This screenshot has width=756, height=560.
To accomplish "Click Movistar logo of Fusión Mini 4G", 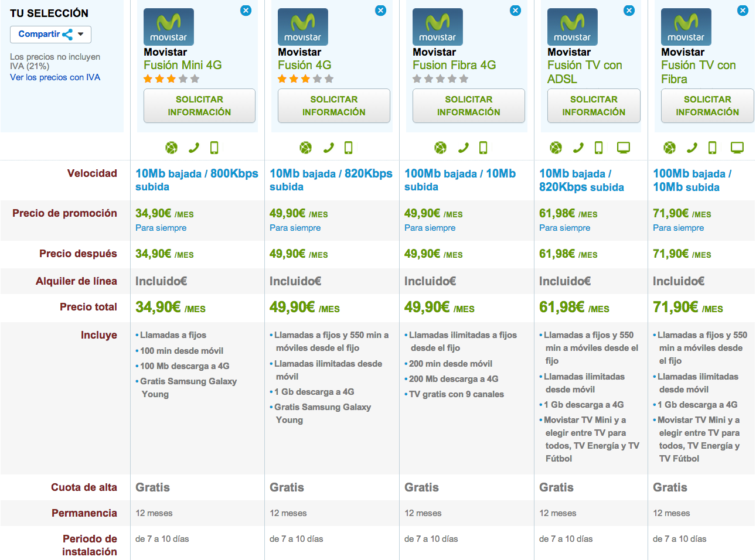I will [169, 27].
